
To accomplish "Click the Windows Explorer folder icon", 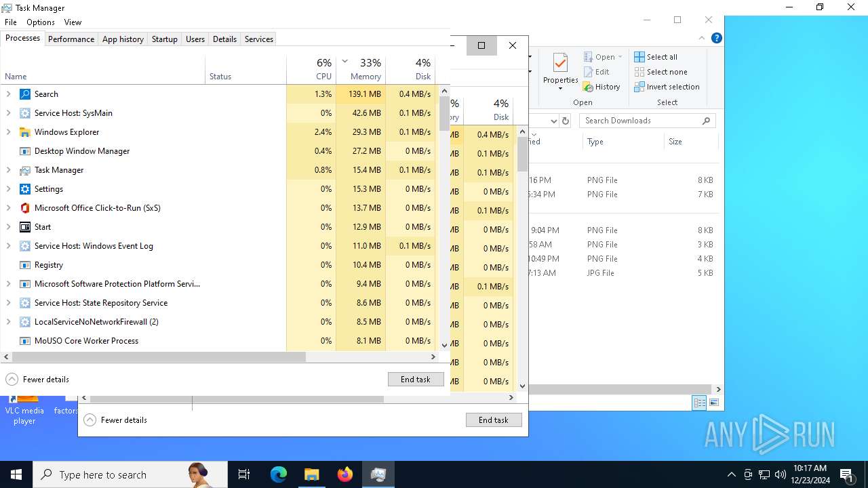I will [x=25, y=132].
